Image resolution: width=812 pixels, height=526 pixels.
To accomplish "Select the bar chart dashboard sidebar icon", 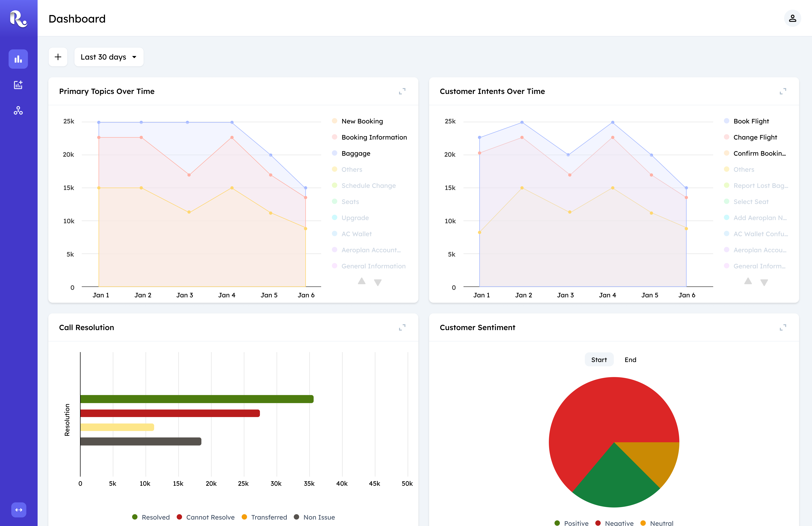I will (18, 59).
